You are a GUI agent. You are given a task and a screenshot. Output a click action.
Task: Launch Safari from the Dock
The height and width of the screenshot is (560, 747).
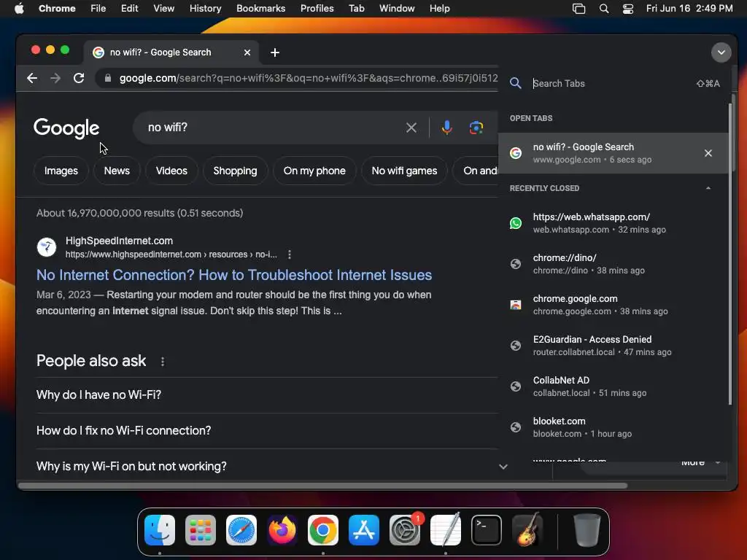click(241, 530)
